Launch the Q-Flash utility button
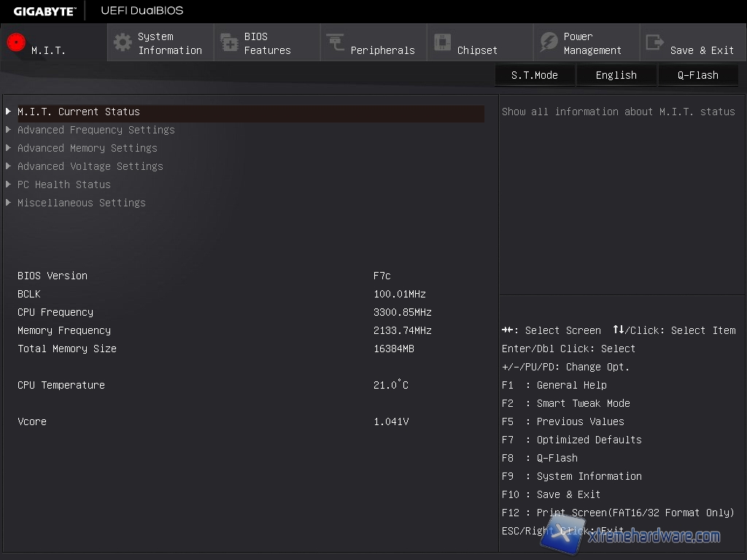The height and width of the screenshot is (560, 747). pos(697,75)
